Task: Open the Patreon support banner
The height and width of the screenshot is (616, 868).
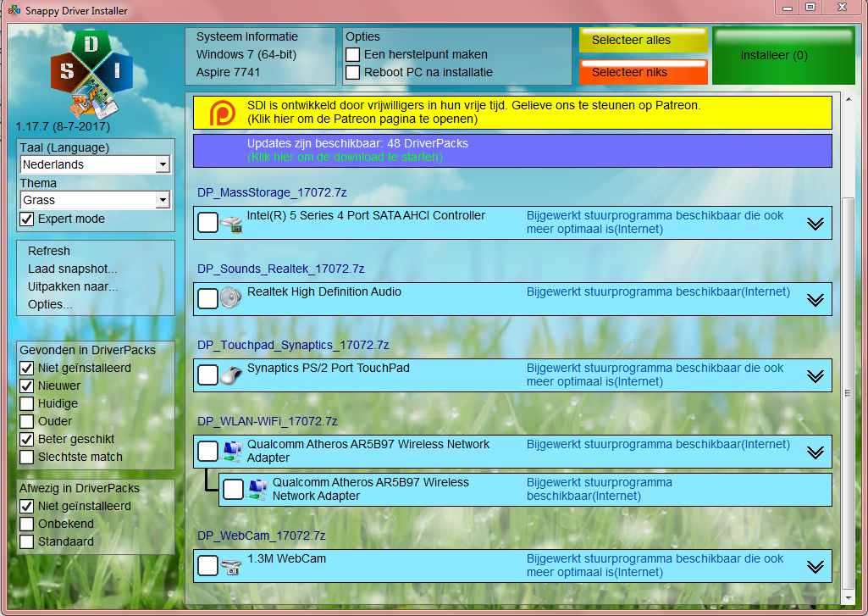Action: 512,113
